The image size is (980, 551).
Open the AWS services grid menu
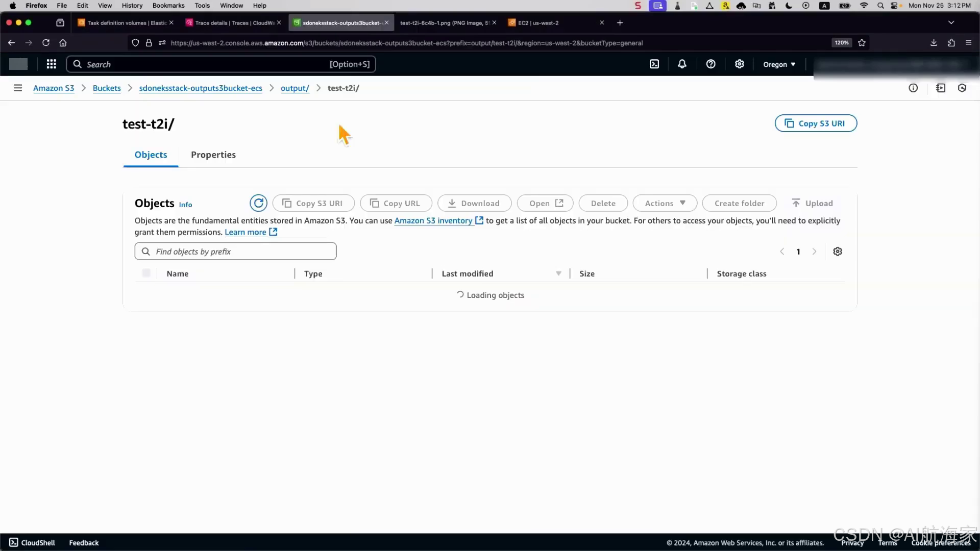pyautogui.click(x=51, y=64)
